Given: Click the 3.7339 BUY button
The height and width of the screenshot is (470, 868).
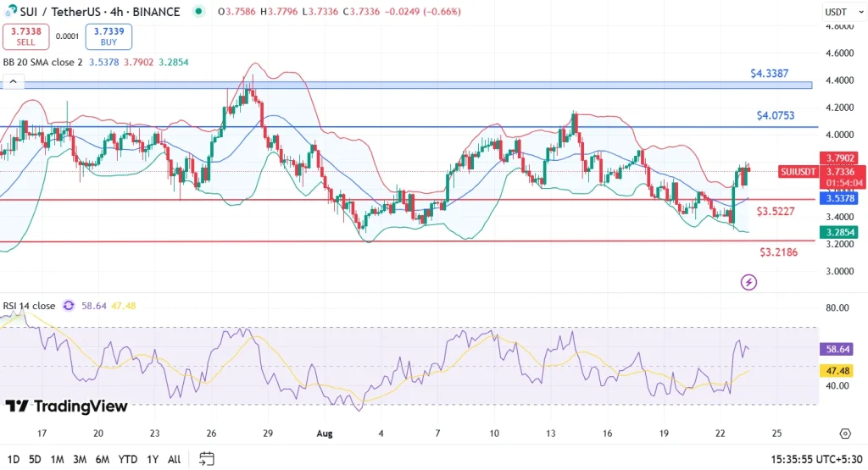Looking at the screenshot, I should pos(108,36).
